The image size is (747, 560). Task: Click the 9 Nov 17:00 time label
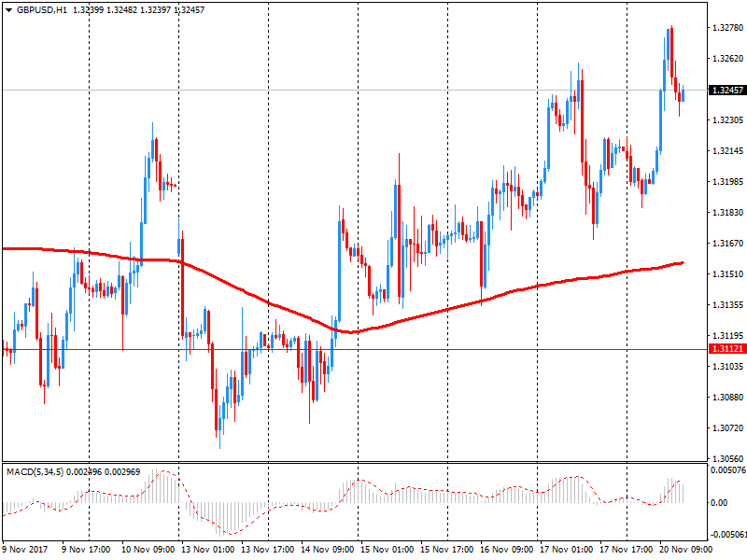click(x=86, y=550)
